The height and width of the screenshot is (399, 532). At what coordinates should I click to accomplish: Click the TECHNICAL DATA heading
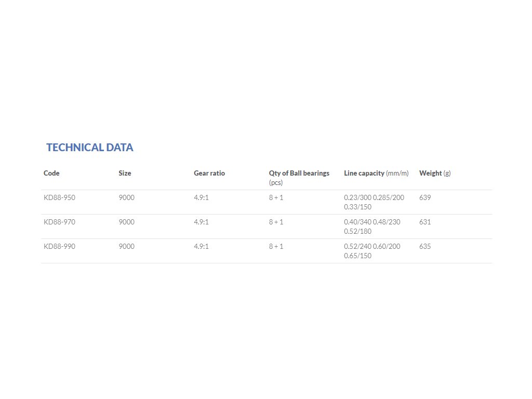point(89,148)
